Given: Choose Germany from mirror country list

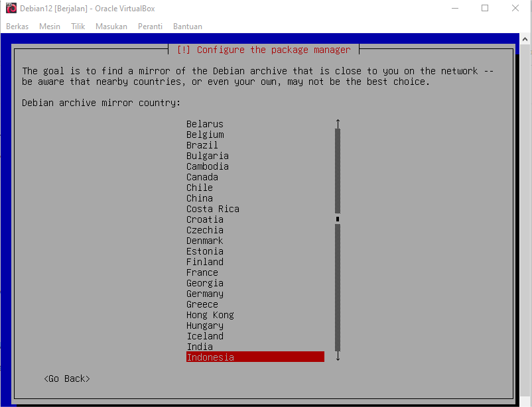Looking at the screenshot, I should point(204,294).
